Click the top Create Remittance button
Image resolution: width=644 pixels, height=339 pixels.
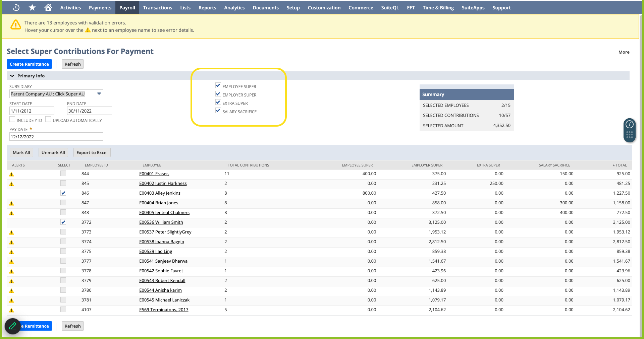click(x=29, y=64)
